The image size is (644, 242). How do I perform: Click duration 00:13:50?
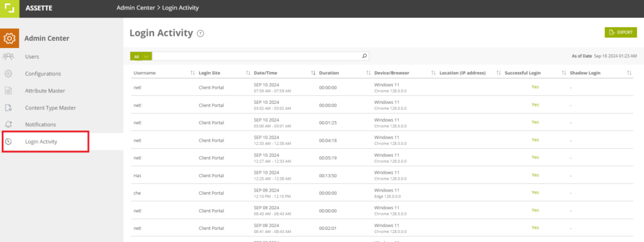(328, 175)
